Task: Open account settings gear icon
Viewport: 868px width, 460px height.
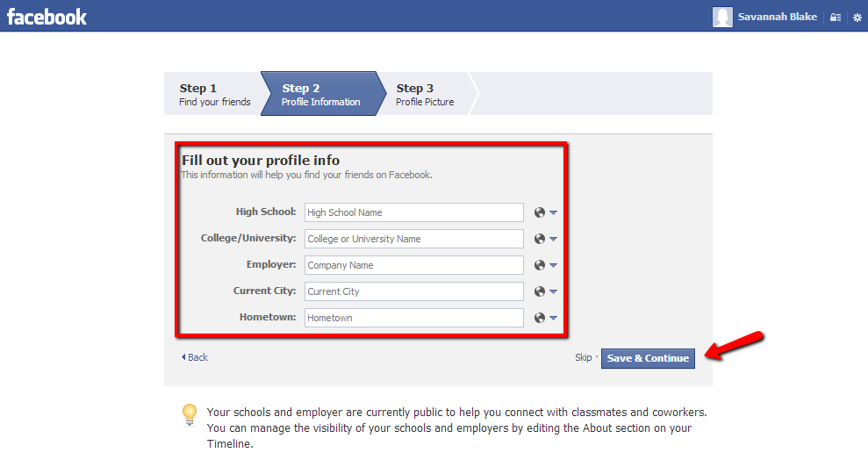Action: point(857,18)
